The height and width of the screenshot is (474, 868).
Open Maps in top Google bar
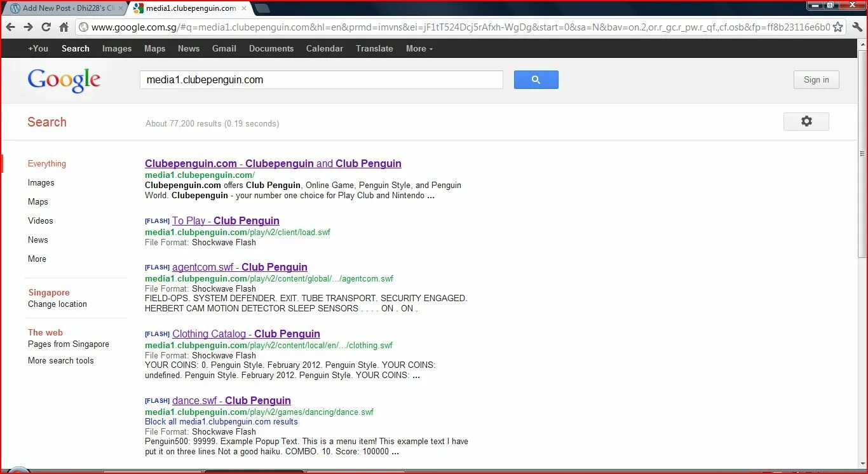[154, 48]
